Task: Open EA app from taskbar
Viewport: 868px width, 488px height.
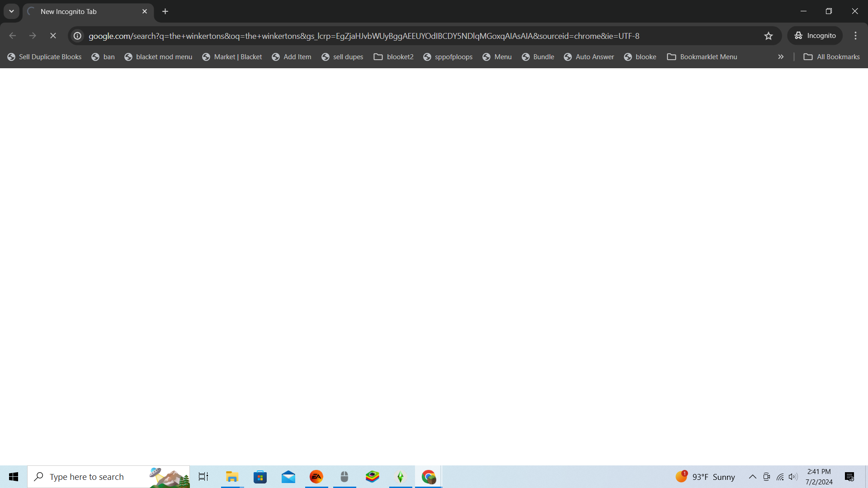Action: coord(316,477)
